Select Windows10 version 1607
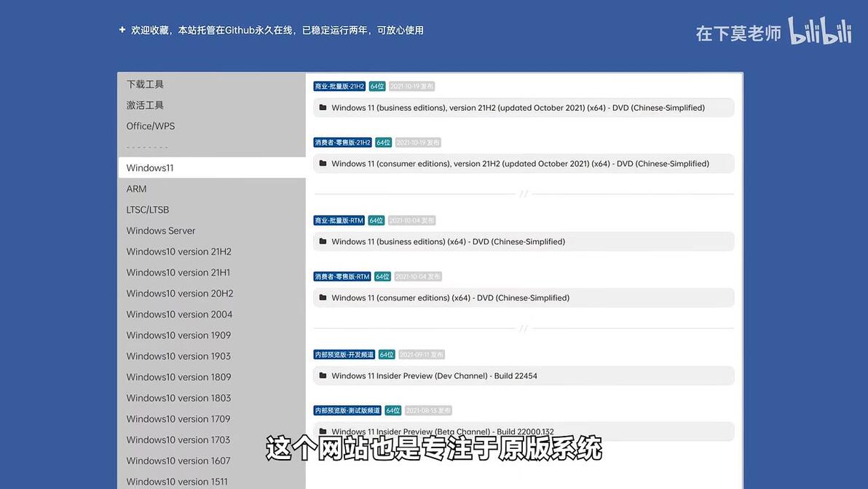 (211, 461)
